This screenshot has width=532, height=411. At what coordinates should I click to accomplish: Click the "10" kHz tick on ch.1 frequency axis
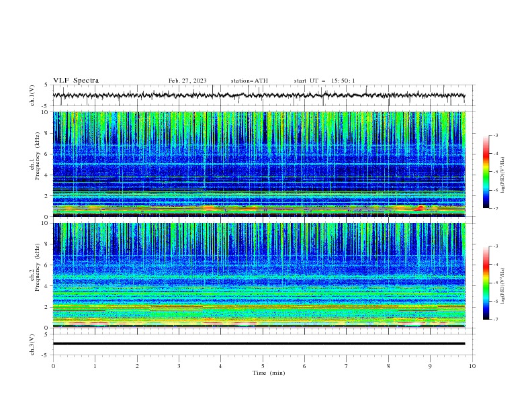(x=45, y=112)
